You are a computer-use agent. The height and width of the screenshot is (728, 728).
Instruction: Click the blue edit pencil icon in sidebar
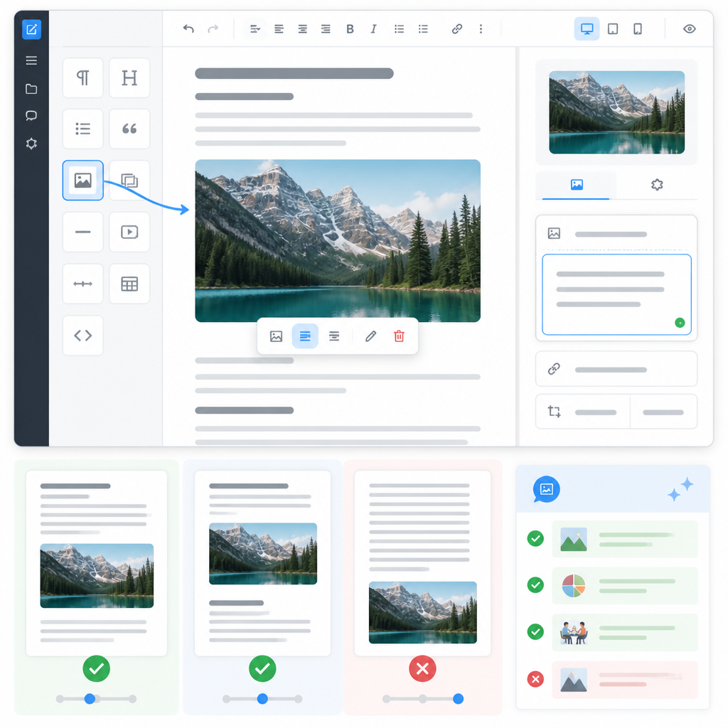pyautogui.click(x=31, y=30)
